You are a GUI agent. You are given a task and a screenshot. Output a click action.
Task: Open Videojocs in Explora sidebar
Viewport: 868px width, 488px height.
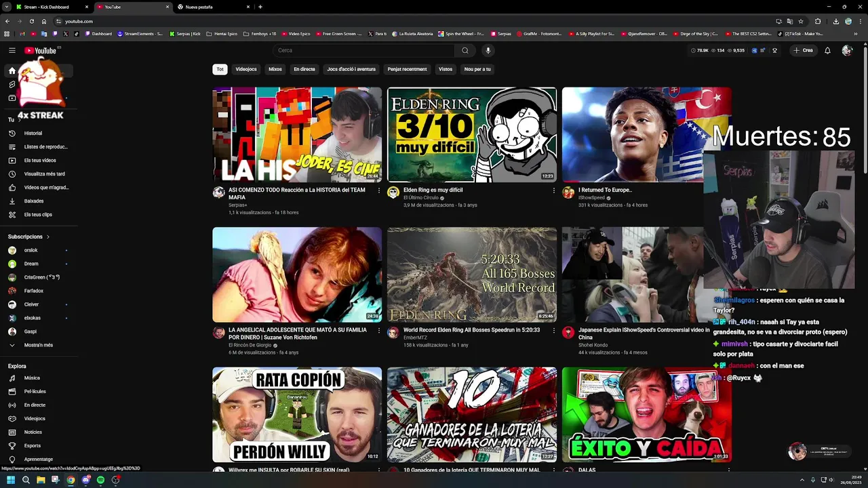click(x=39, y=418)
